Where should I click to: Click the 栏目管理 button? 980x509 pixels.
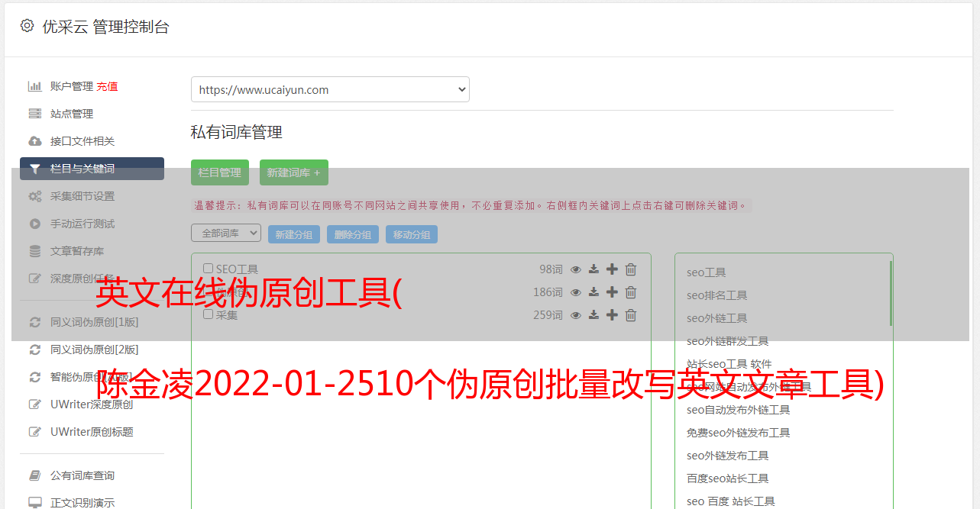tap(220, 172)
